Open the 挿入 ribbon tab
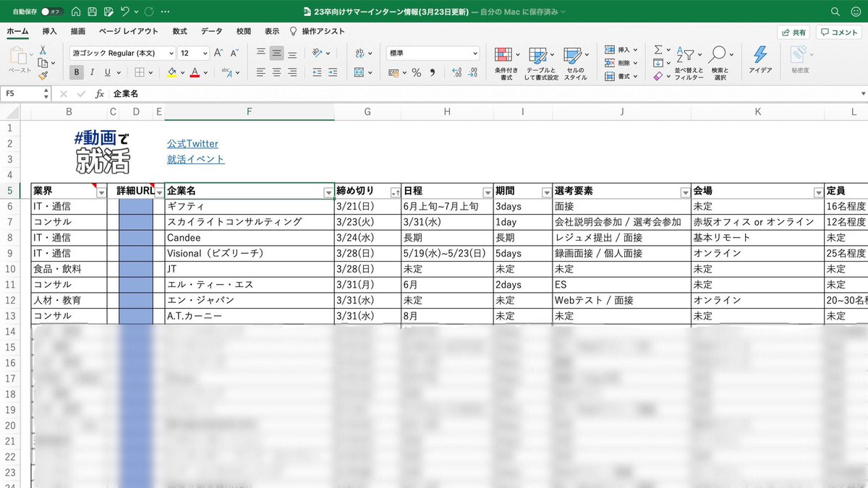This screenshot has height=488, width=868. [x=49, y=32]
